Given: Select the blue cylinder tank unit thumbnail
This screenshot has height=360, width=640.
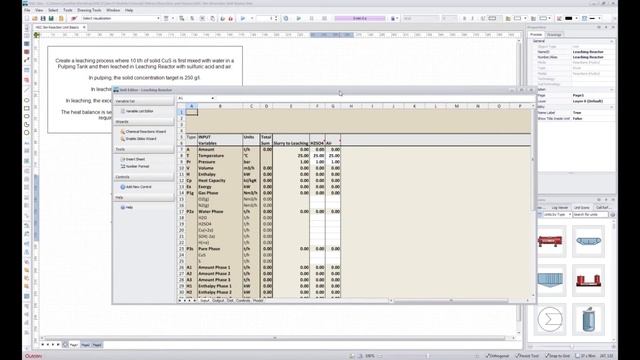Looking at the screenshot, I should coord(588,319).
